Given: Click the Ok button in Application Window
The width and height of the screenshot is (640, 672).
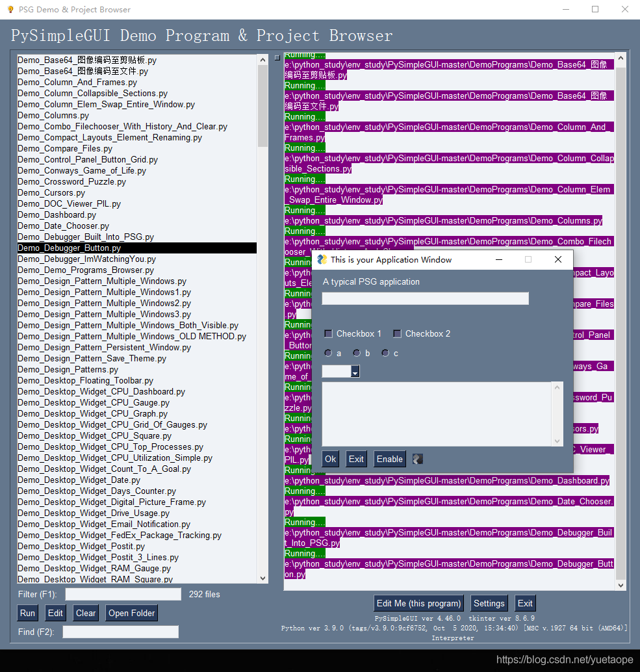Looking at the screenshot, I should click(330, 459).
